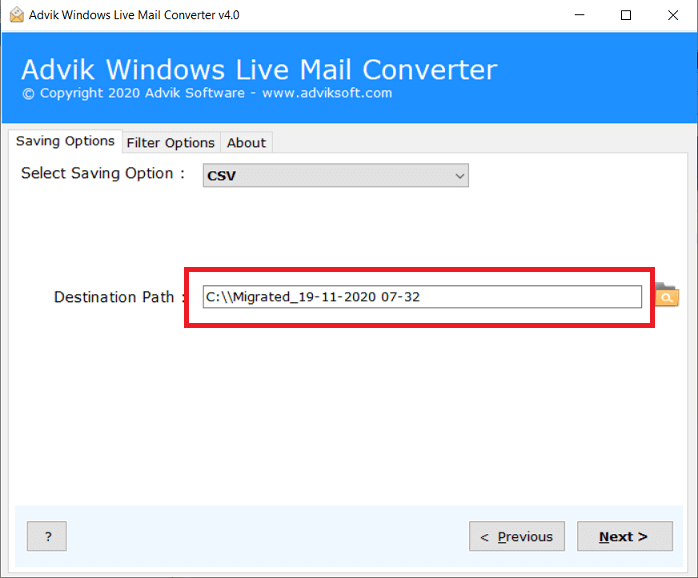The width and height of the screenshot is (698, 578).
Task: Switch to the Saving Options tab
Action: click(65, 141)
